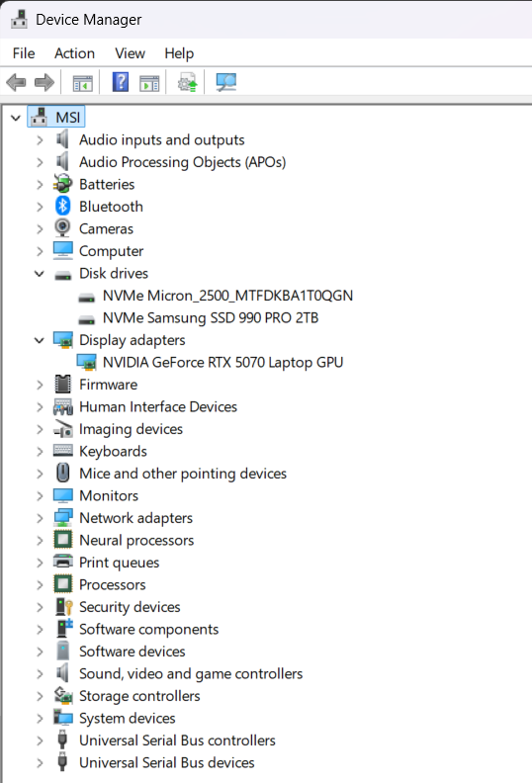Select the Bluetooth category icon
Viewport: 532px width, 783px height.
click(63, 207)
